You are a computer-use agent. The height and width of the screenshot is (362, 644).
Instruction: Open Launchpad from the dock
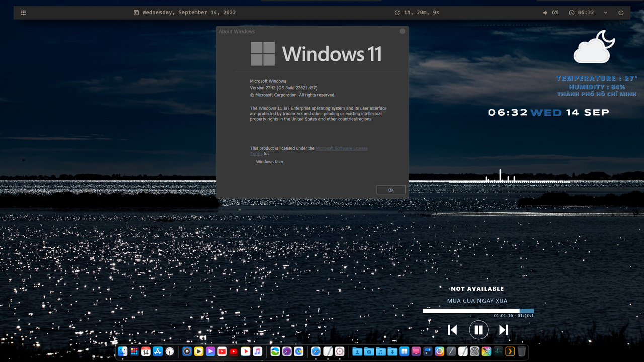coord(134,351)
